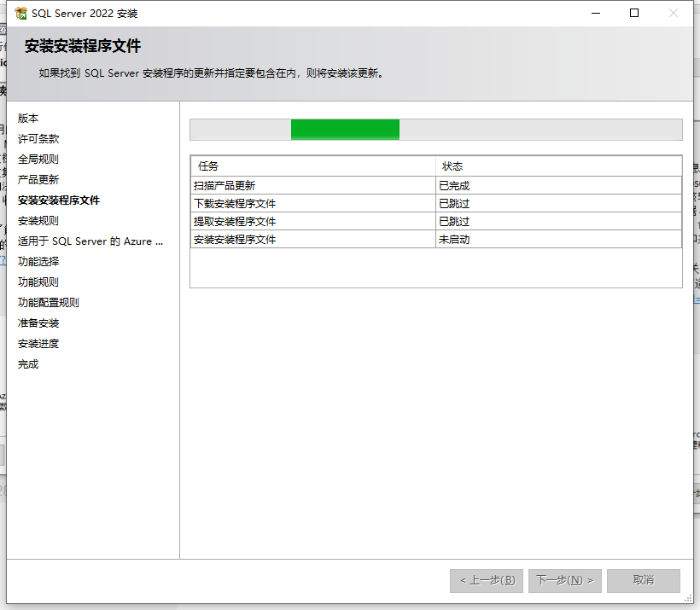
Task: Select the 功能选择 step in sidebar
Action: [x=38, y=262]
